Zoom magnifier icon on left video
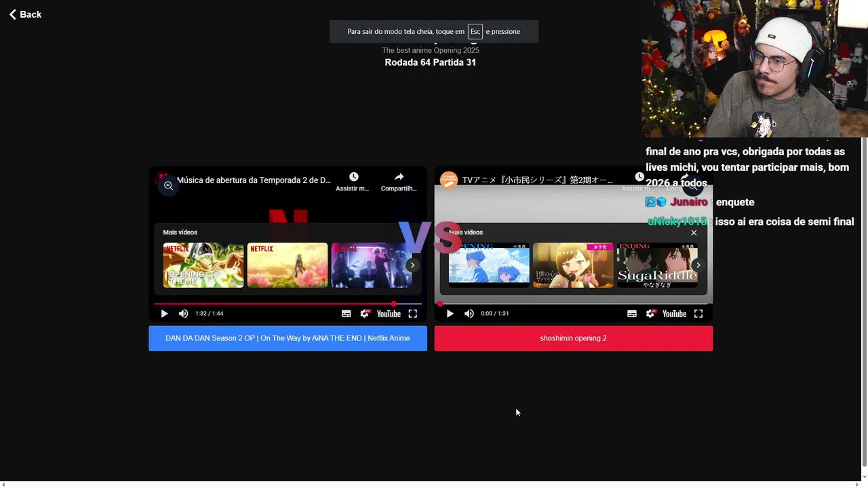The width and height of the screenshot is (868, 488). point(168,186)
